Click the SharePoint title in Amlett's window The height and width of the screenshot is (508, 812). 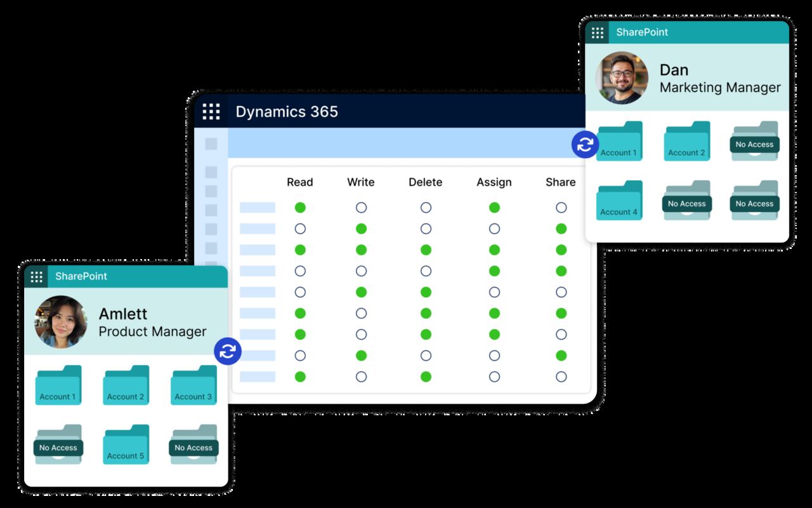pos(81,276)
